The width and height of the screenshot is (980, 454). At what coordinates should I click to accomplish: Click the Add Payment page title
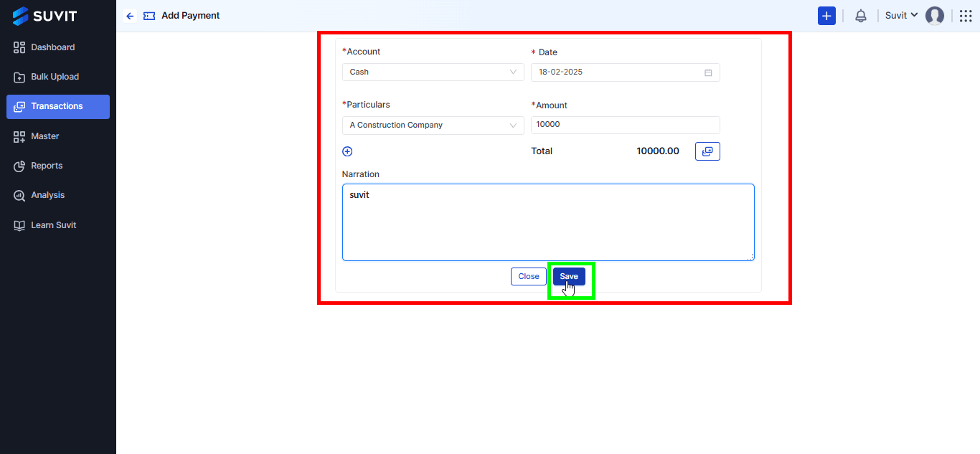tap(191, 16)
